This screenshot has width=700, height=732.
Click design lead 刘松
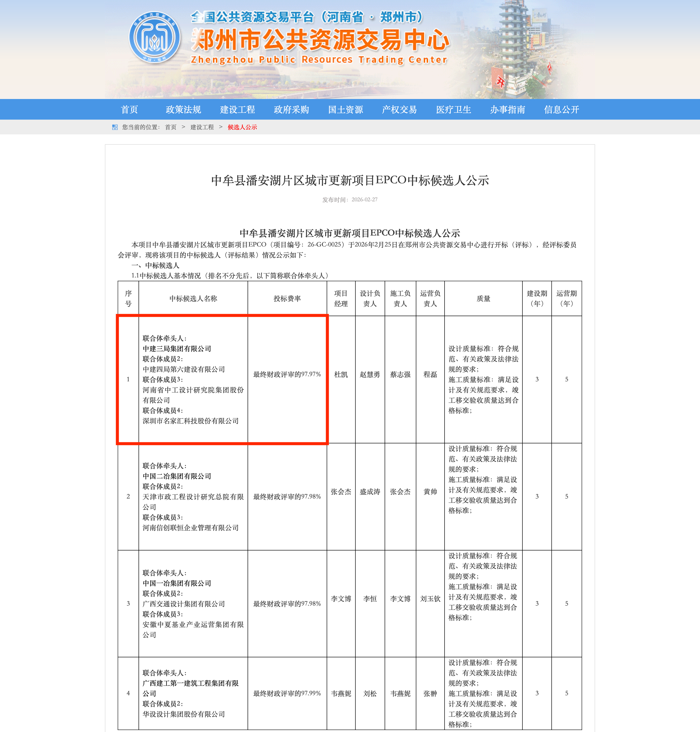click(x=370, y=693)
